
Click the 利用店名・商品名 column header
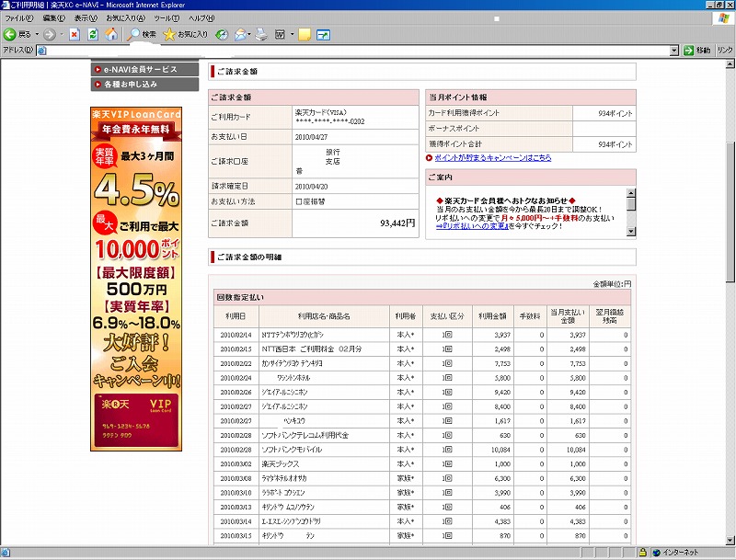click(x=324, y=316)
